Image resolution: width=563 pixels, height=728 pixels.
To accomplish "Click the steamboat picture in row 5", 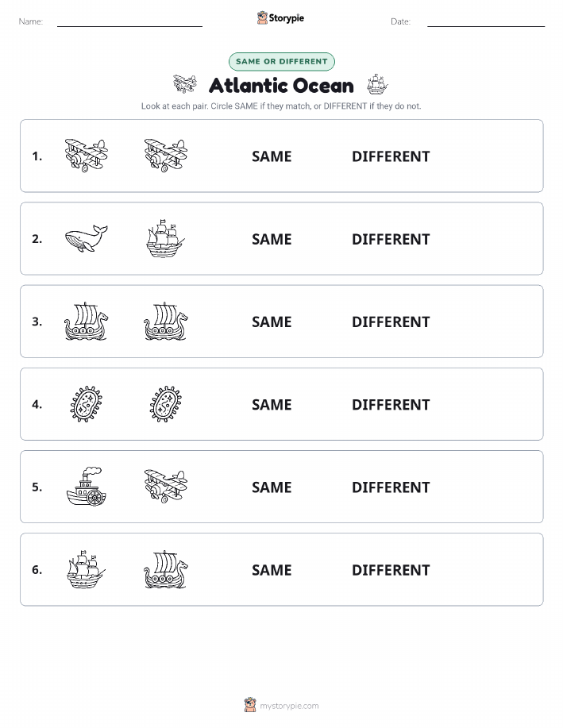I will coord(86,487).
